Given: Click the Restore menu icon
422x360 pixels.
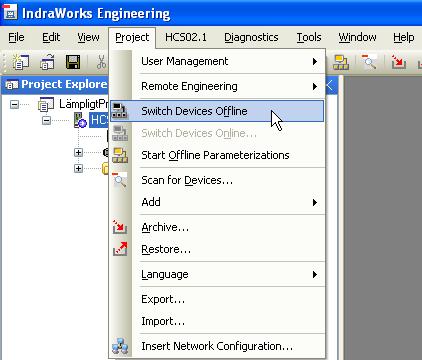Looking at the screenshot, I should click(x=120, y=249).
